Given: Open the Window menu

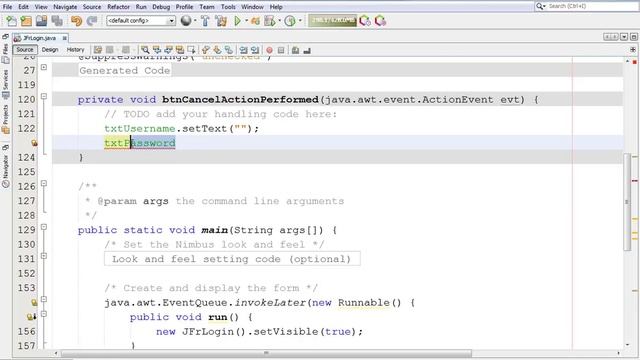Looking at the screenshot, I should tap(252, 7).
